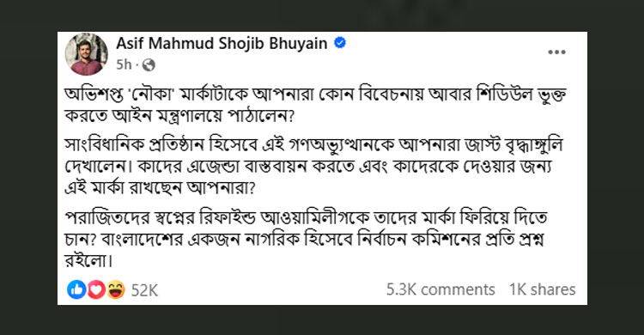Click the blue Like reaction icon

click(x=76, y=289)
